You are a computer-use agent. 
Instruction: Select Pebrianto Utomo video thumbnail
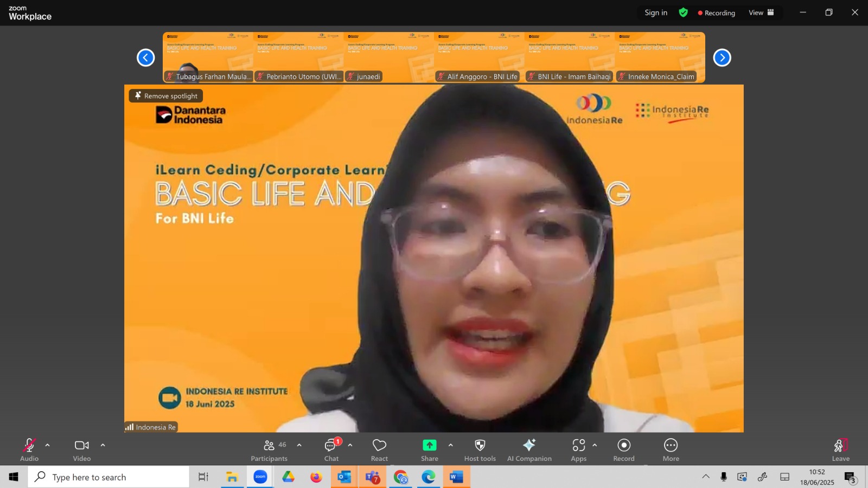tap(298, 57)
